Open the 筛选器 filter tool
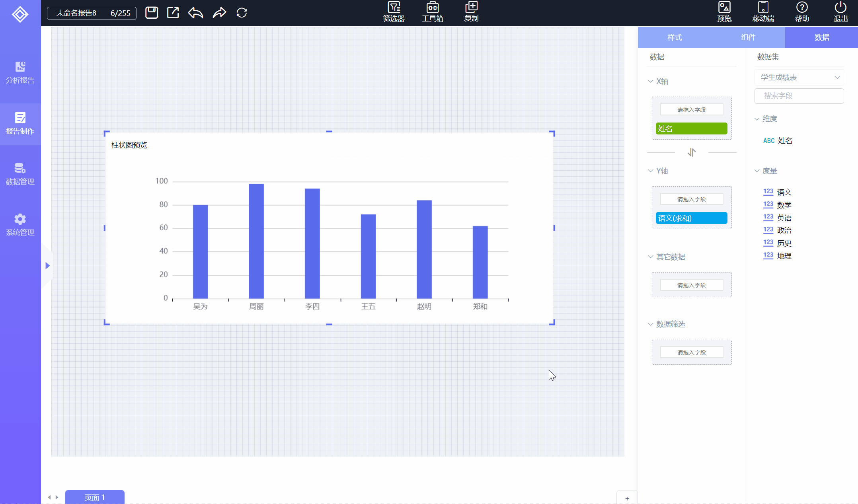858x504 pixels. click(394, 12)
